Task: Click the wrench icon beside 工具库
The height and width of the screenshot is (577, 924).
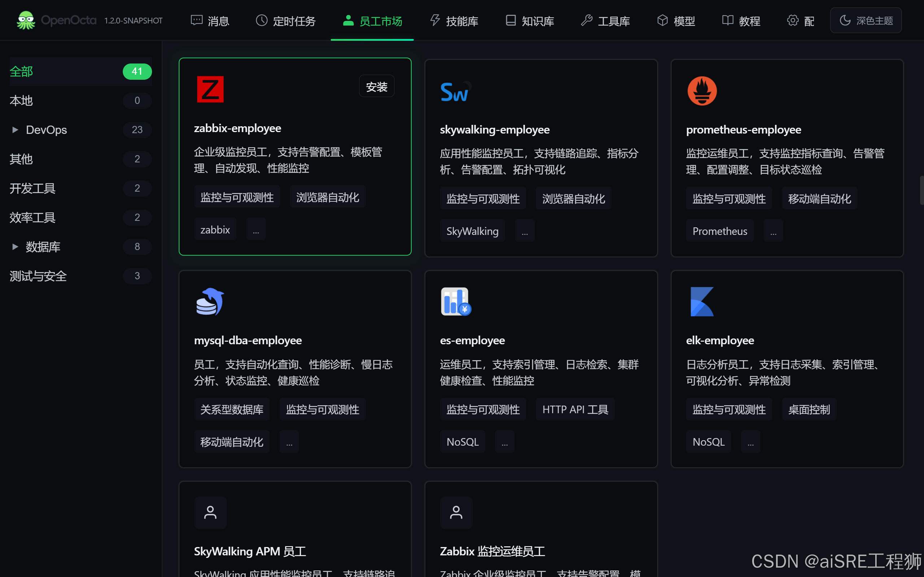Action: point(586,20)
